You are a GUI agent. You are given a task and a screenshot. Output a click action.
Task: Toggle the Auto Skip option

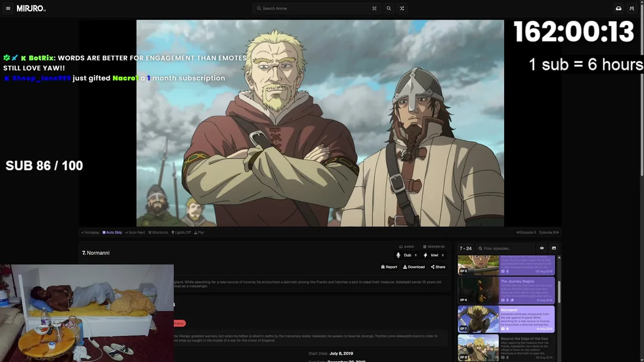click(x=112, y=232)
